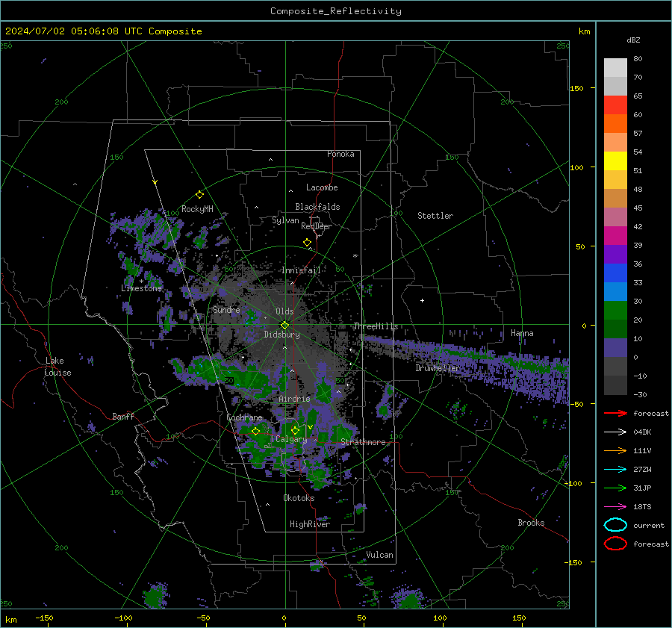Click yellow diamond marker below Cochrane
The height and width of the screenshot is (628, 672).
tap(255, 432)
